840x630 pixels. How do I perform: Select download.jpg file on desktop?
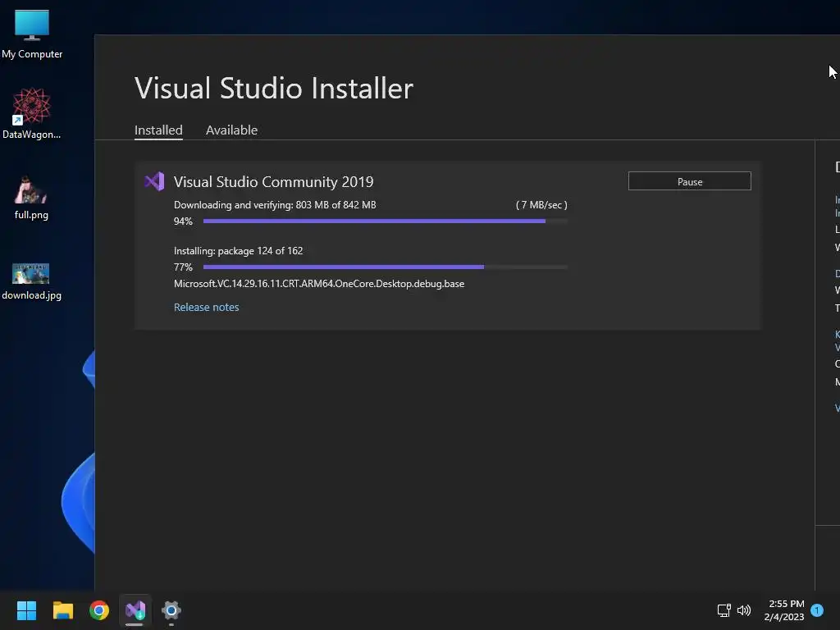pyautogui.click(x=31, y=281)
